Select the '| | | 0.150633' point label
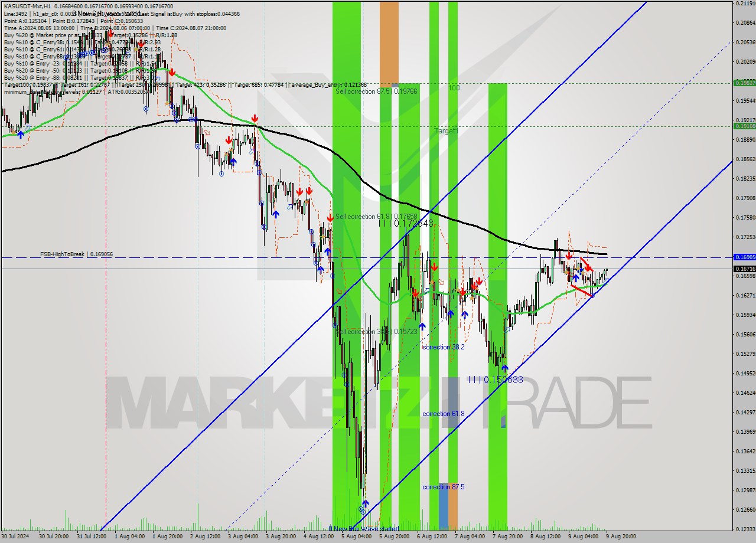 coord(495,380)
